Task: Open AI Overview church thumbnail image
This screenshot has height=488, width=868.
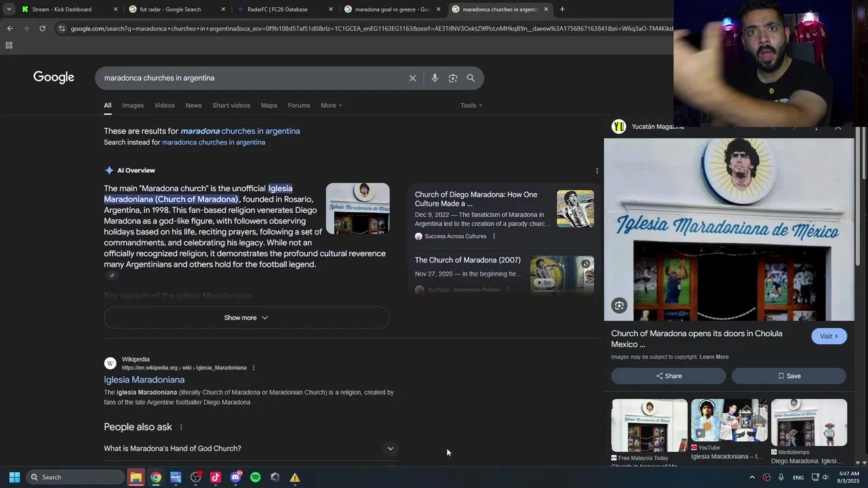Action: pyautogui.click(x=357, y=209)
